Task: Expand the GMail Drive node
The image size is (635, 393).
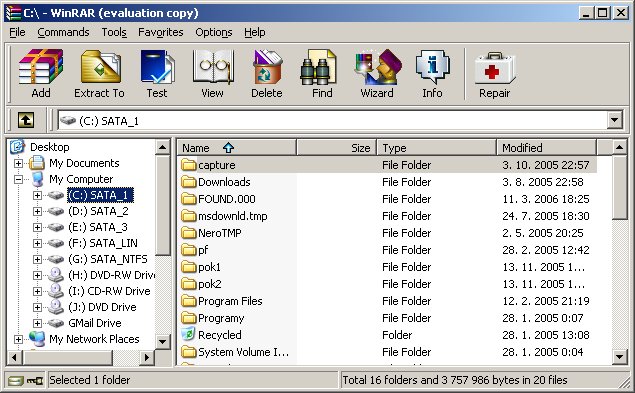Action: 37,323
